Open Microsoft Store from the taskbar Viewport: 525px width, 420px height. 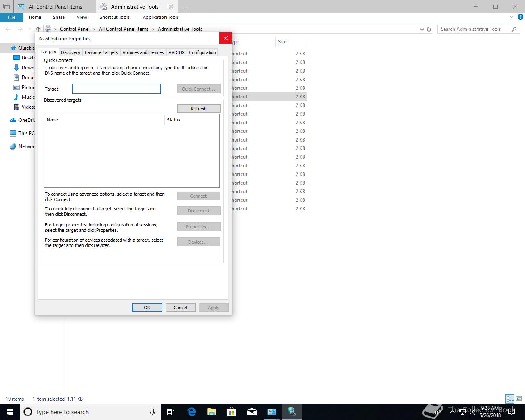[231, 412]
